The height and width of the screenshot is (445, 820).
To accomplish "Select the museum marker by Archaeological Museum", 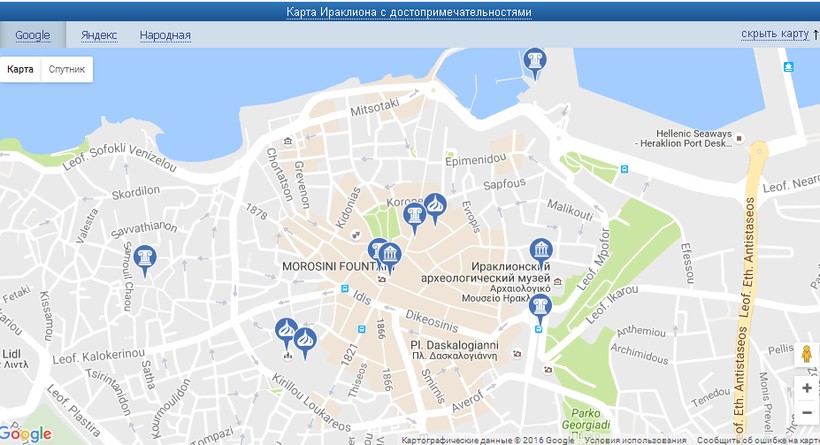I will tap(541, 252).
